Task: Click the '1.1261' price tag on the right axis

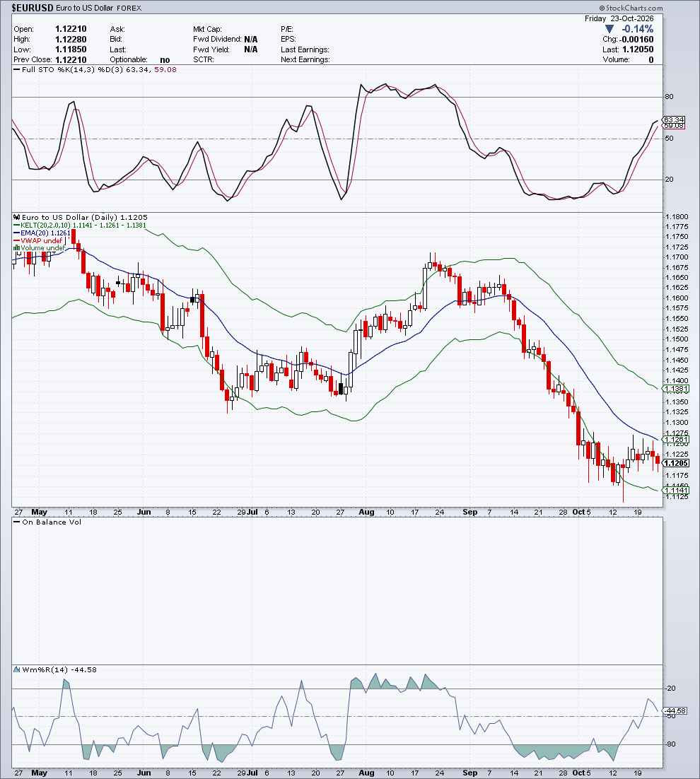Action: click(x=676, y=439)
